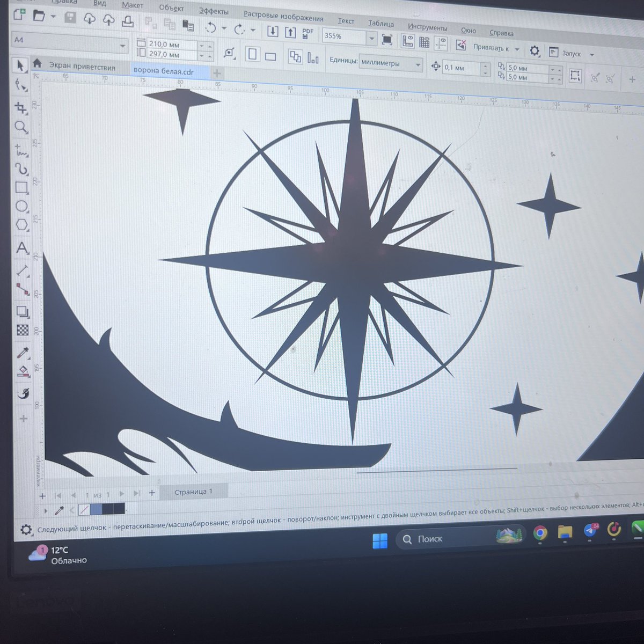644x644 pixels.
Task: Click the Export icon
Action: tap(290, 32)
